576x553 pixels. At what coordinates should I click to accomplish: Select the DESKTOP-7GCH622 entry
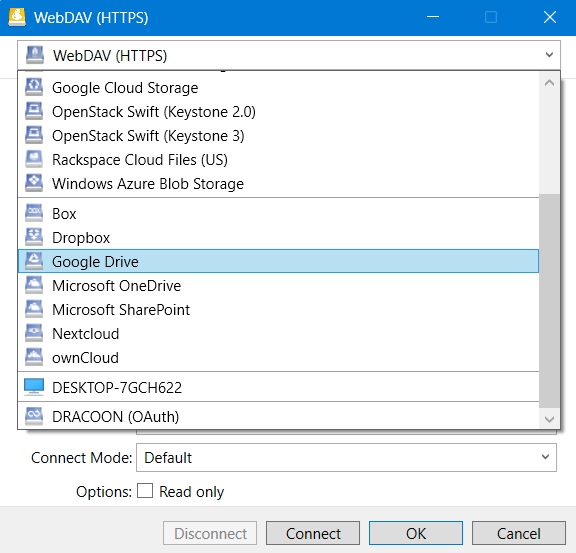pyautogui.click(x=278, y=387)
